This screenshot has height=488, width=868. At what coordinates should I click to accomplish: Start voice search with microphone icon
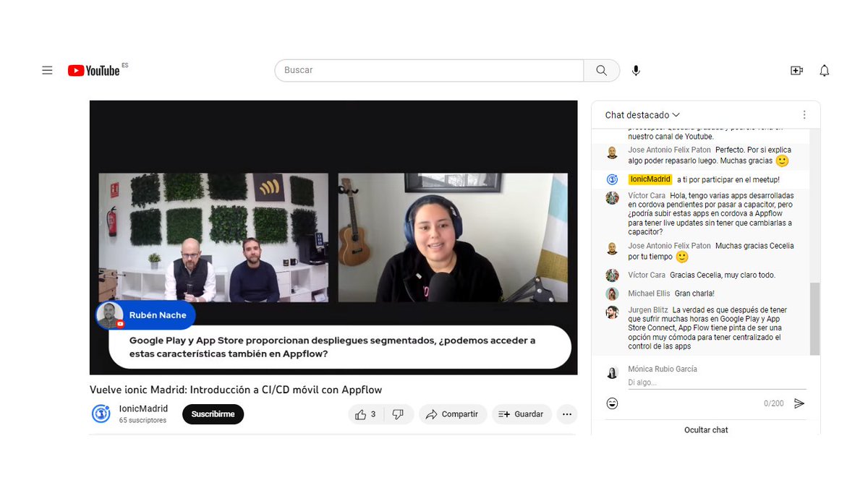[x=636, y=70]
